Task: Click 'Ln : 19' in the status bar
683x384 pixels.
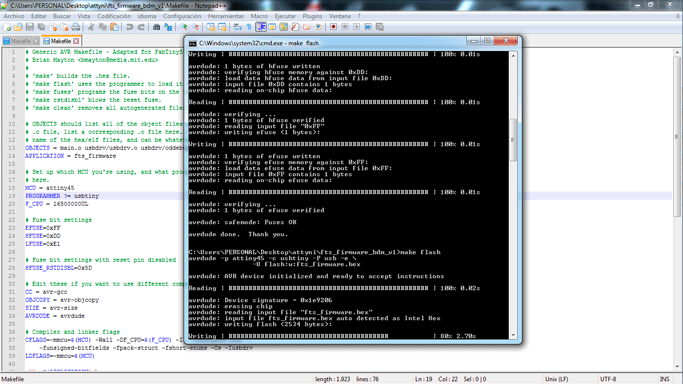Action: (x=423, y=379)
